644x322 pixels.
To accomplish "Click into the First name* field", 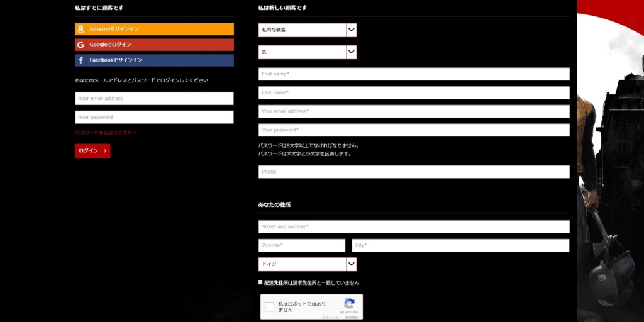I will 414,74.
